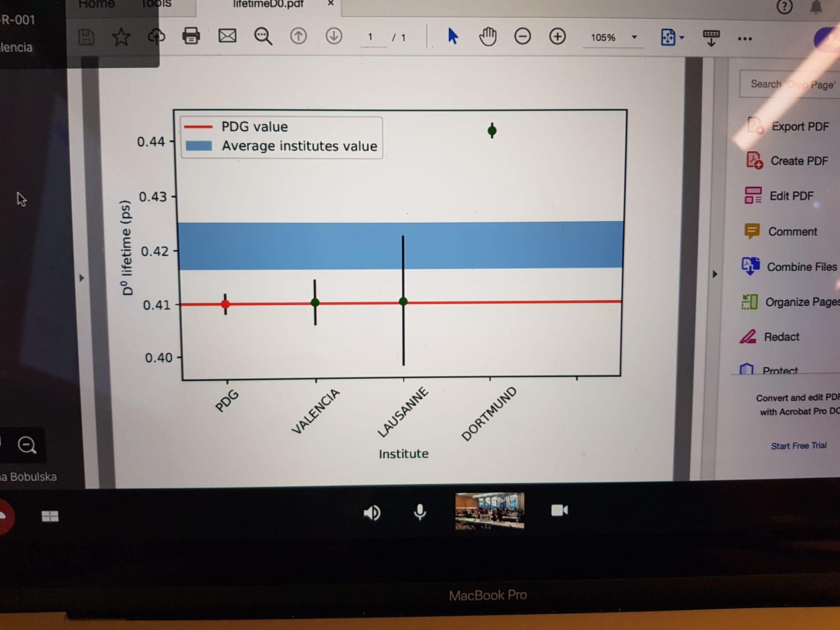The height and width of the screenshot is (630, 840).
Task: Click the Start Free Trial link
Action: 798,445
